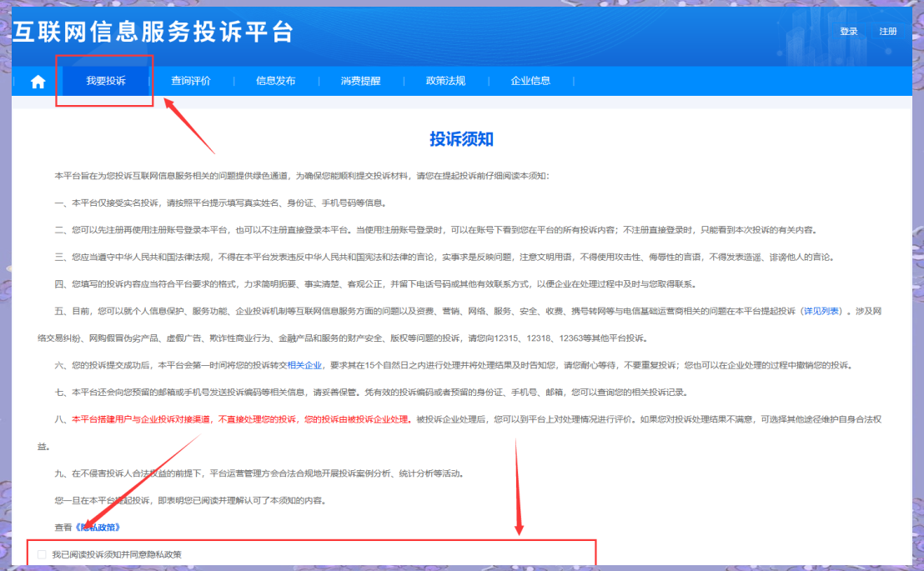This screenshot has width=924, height=571.
Task: Select the 政策法规 menu item
Action: [445, 81]
